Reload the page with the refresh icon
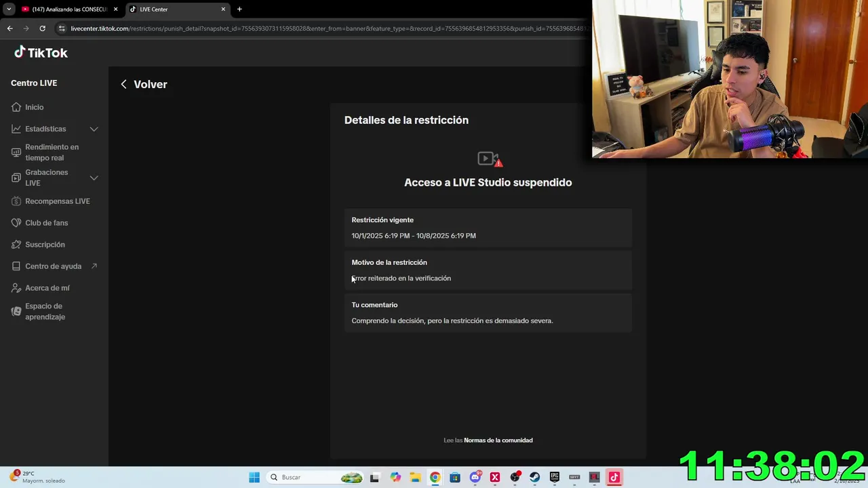Screen dimensions: 868x488 click(x=42, y=28)
